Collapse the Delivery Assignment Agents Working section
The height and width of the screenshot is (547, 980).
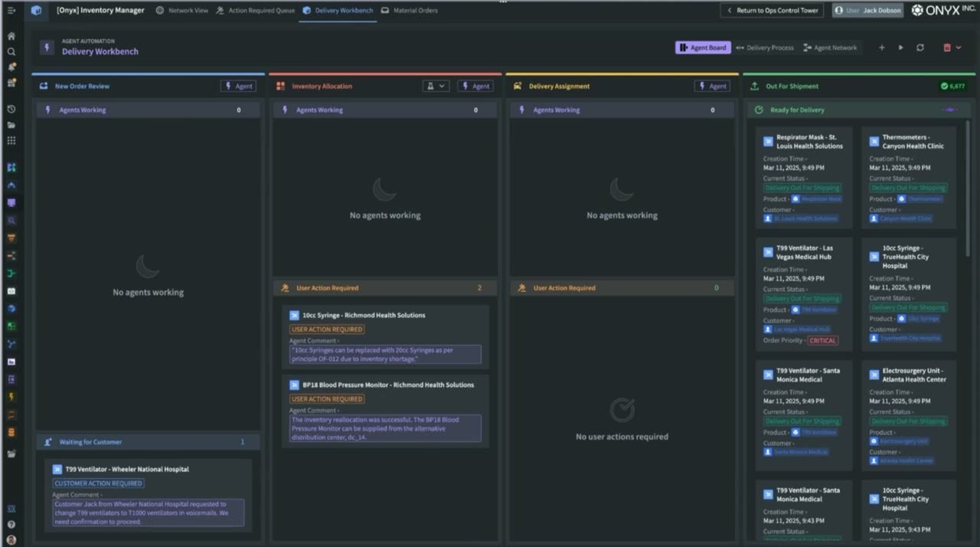(x=622, y=110)
